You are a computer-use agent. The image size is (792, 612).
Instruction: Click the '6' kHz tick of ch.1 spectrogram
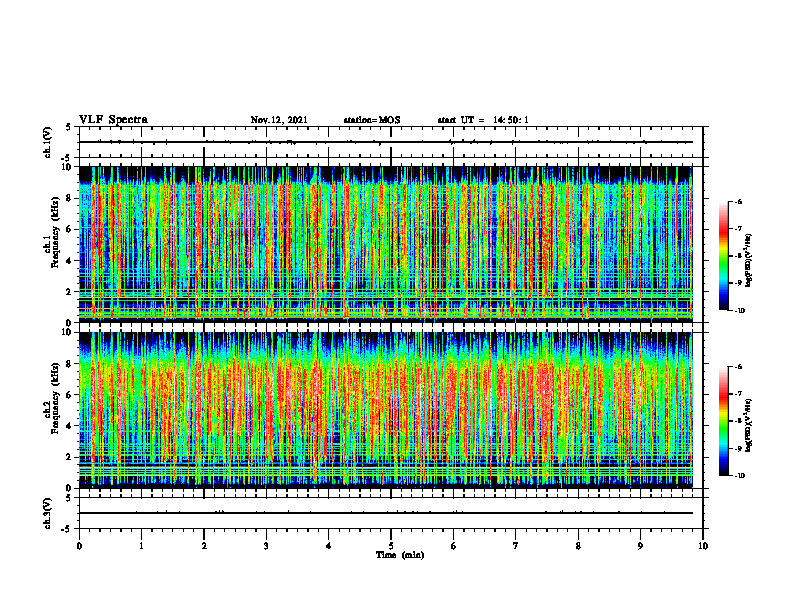click(x=69, y=229)
